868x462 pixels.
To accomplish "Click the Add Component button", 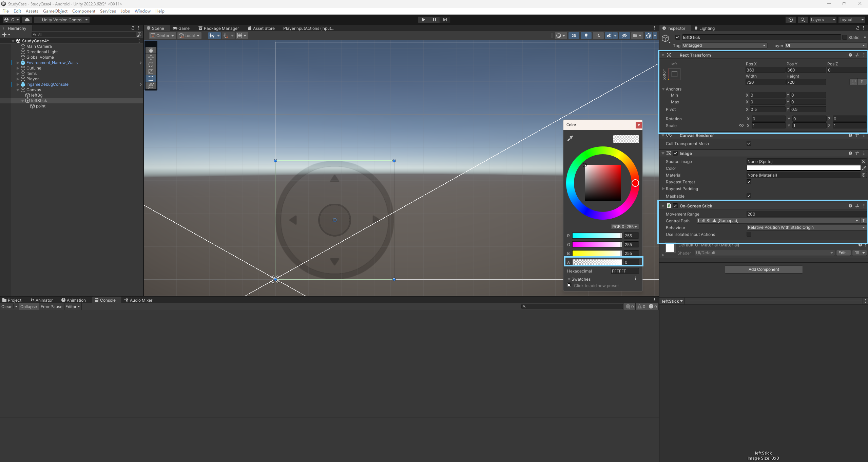I will click(x=763, y=269).
